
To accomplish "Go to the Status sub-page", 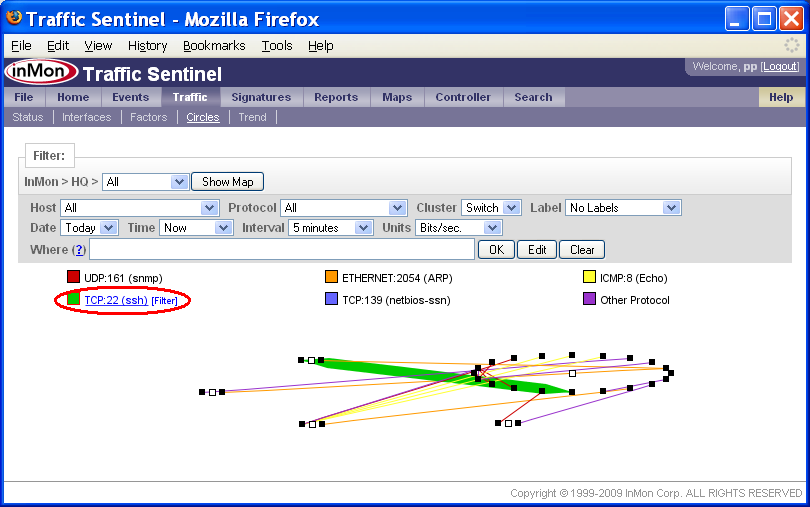I will (28, 117).
